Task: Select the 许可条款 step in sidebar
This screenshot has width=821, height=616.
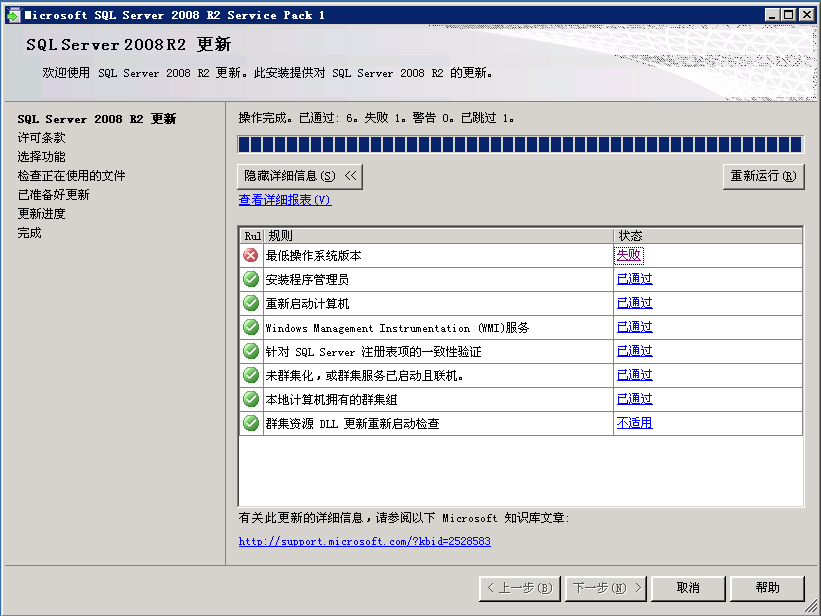Action: click(x=41, y=138)
